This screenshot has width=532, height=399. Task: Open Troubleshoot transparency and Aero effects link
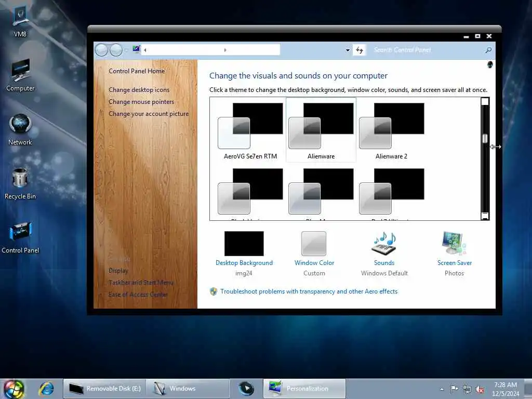(x=309, y=291)
